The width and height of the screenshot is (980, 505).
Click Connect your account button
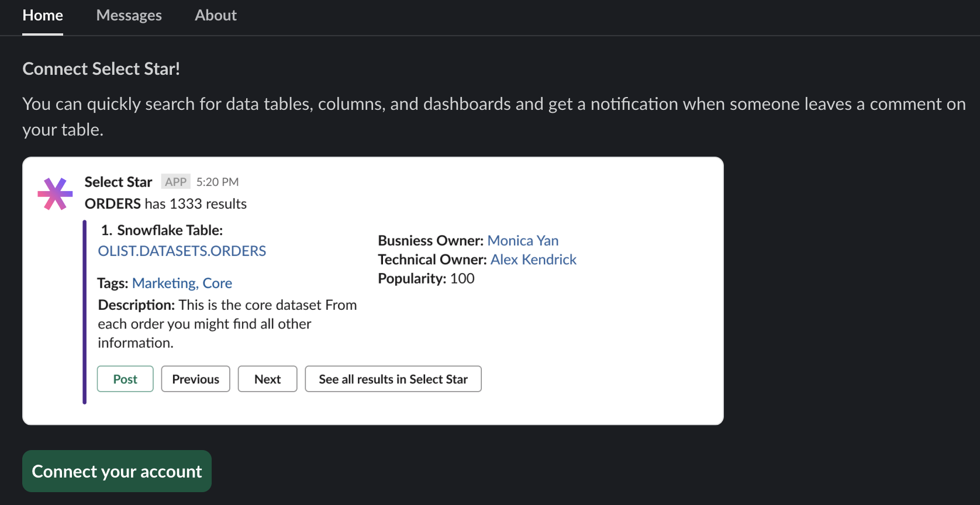click(117, 471)
